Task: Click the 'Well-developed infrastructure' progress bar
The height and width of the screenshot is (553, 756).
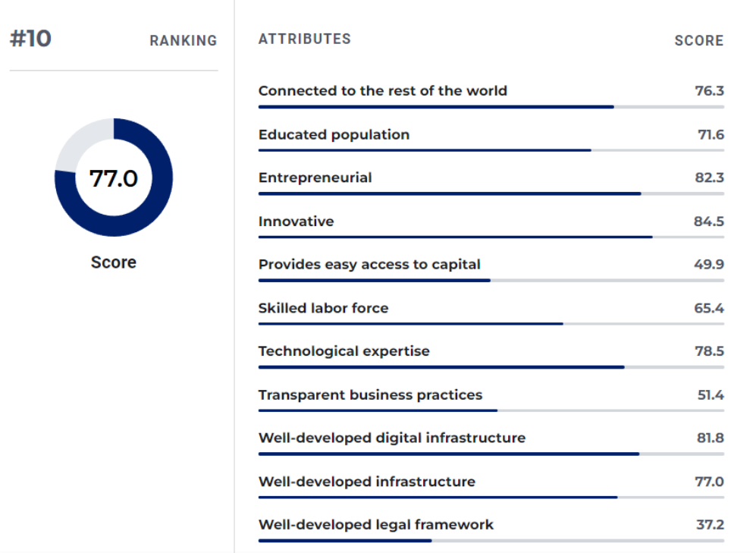Action: (x=438, y=498)
